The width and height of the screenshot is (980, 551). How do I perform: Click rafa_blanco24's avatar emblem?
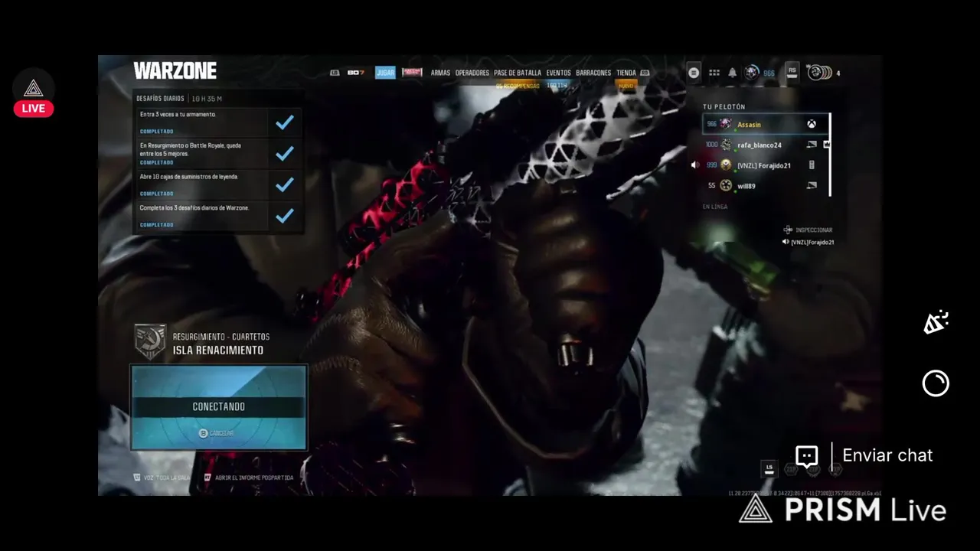pyautogui.click(x=725, y=145)
